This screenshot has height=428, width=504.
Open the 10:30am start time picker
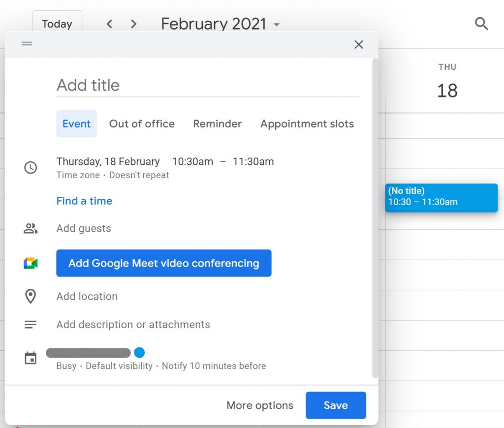[x=192, y=161]
